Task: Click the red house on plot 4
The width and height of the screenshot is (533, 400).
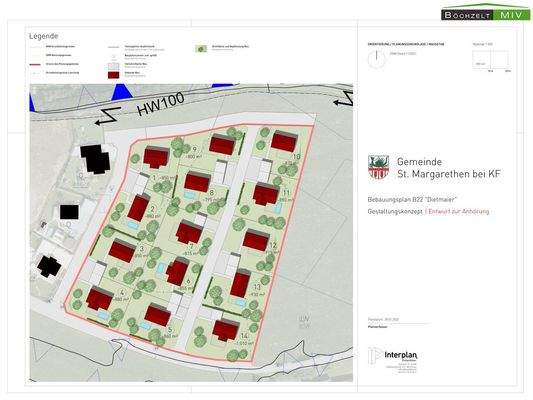Action: pyautogui.click(x=100, y=298)
